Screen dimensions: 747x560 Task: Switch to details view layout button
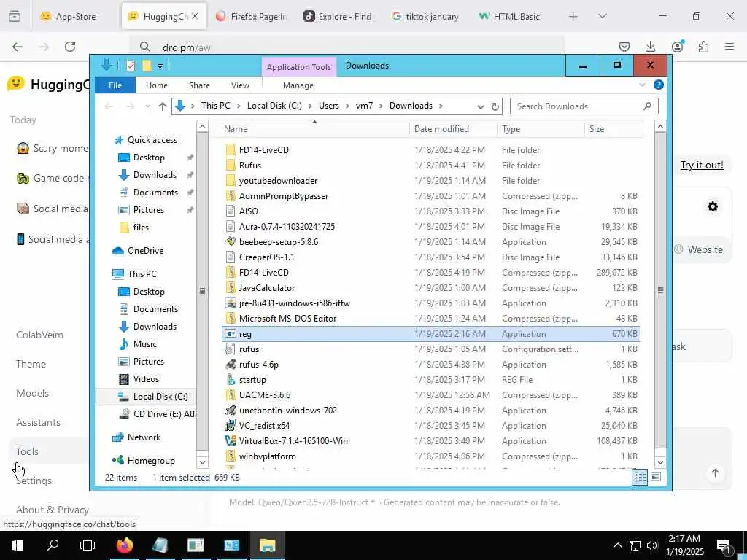pos(640,477)
